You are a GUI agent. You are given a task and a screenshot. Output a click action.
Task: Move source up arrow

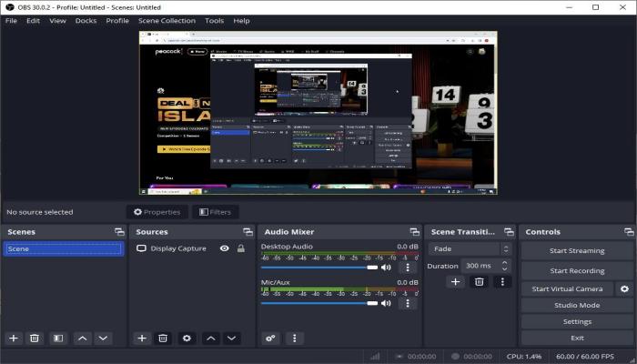tap(210, 338)
